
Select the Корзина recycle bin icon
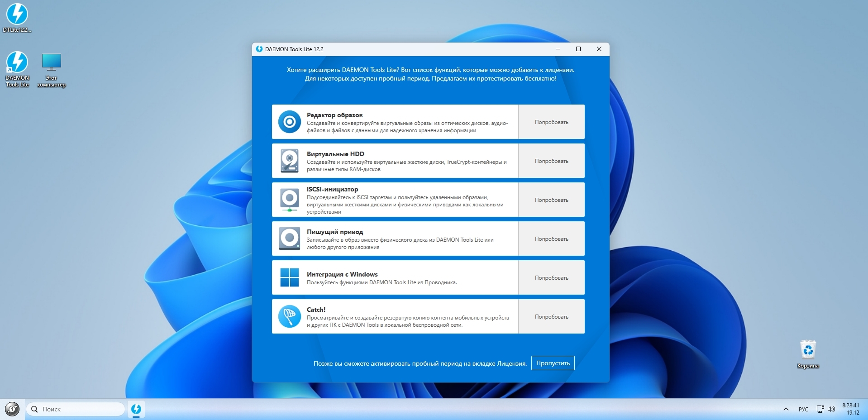pos(808,354)
